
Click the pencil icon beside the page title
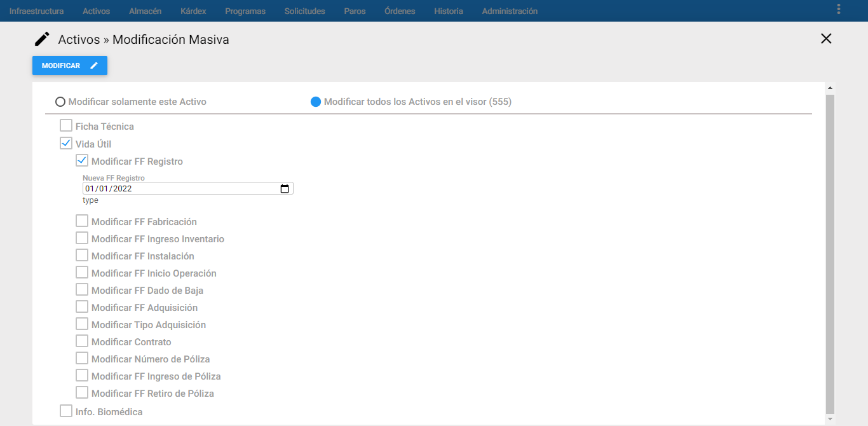click(x=42, y=39)
